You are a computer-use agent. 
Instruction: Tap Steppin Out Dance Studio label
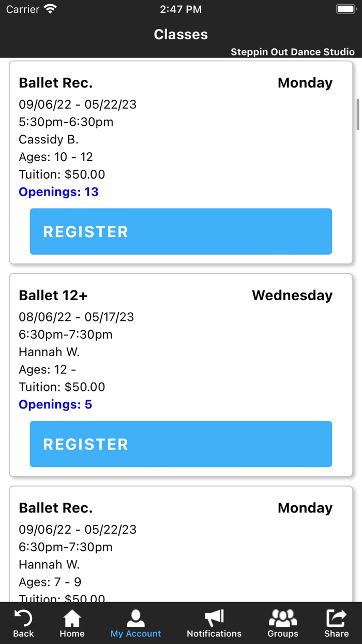292,52
